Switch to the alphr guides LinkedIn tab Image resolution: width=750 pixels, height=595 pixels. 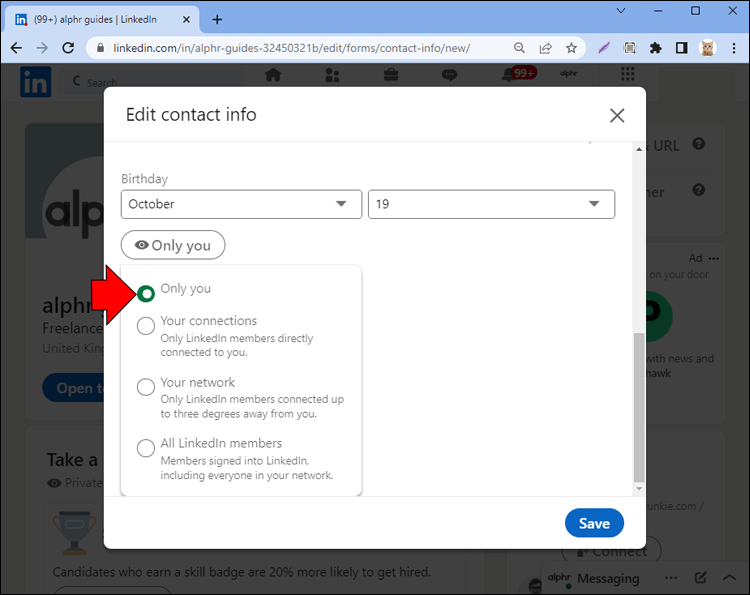coord(95,19)
